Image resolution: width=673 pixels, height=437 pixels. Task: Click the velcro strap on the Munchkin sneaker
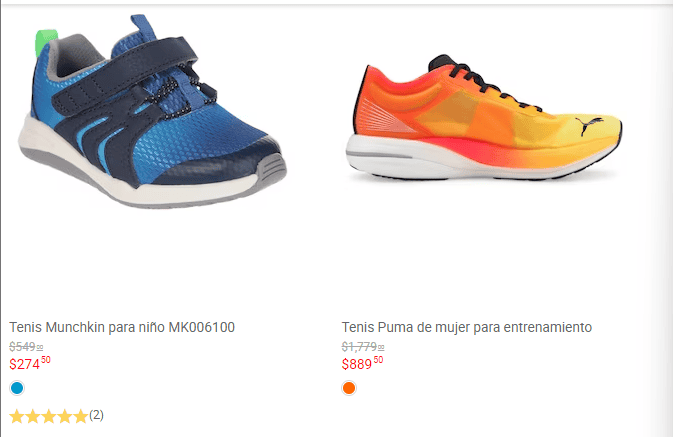click(124, 75)
